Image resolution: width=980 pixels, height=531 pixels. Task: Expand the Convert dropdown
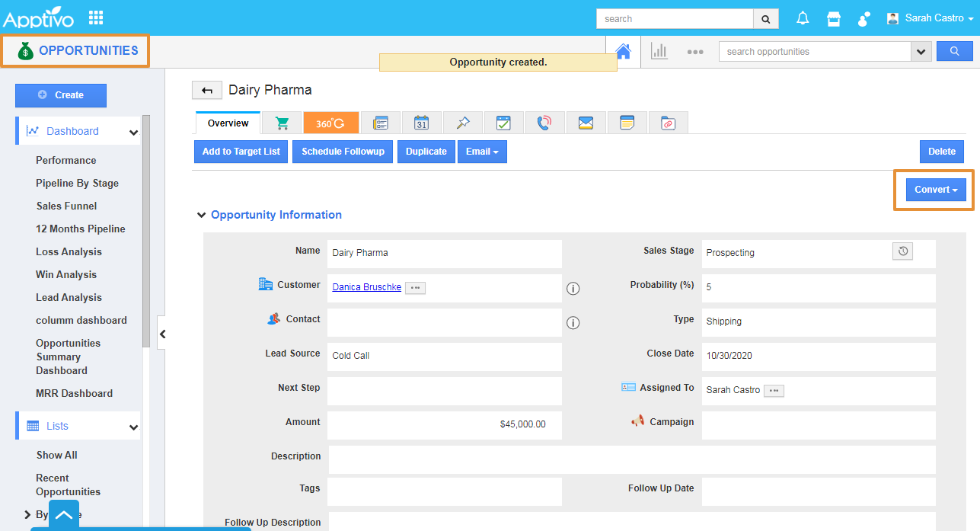coord(936,190)
